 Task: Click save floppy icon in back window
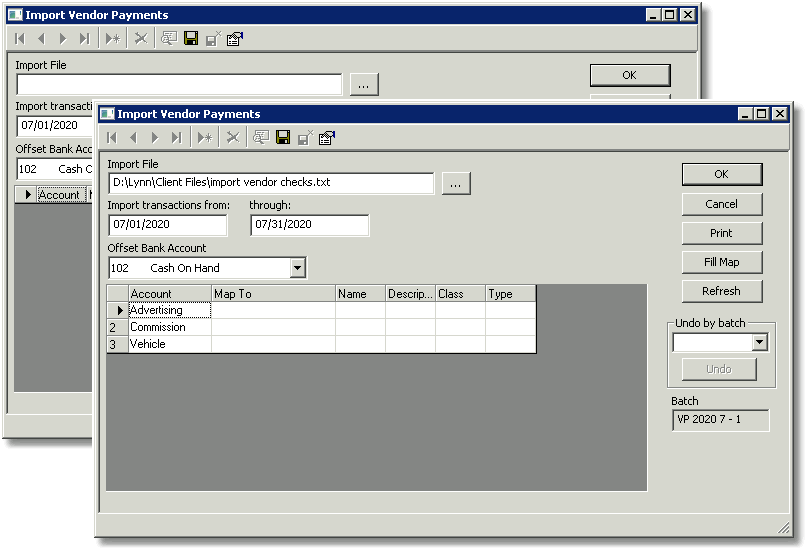(191, 38)
